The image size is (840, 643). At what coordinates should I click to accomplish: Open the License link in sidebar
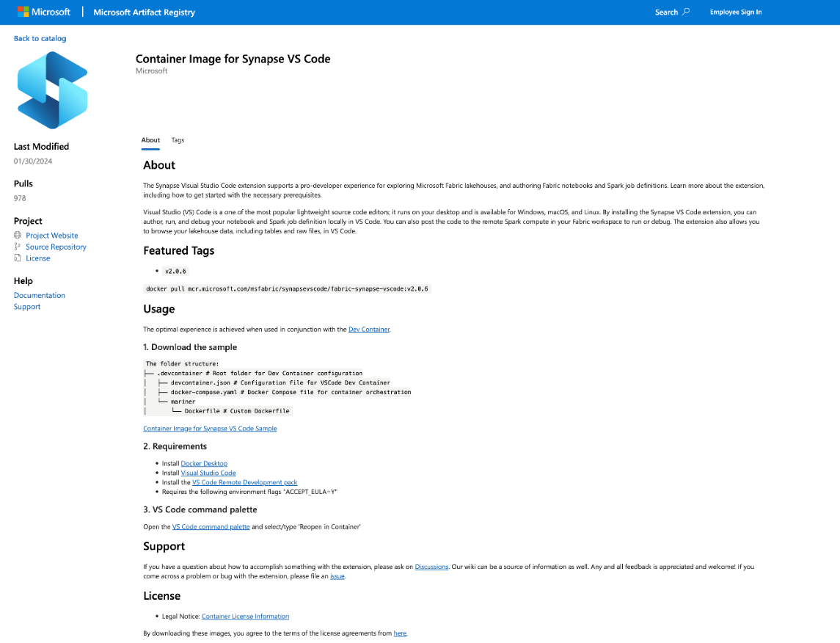[38, 258]
